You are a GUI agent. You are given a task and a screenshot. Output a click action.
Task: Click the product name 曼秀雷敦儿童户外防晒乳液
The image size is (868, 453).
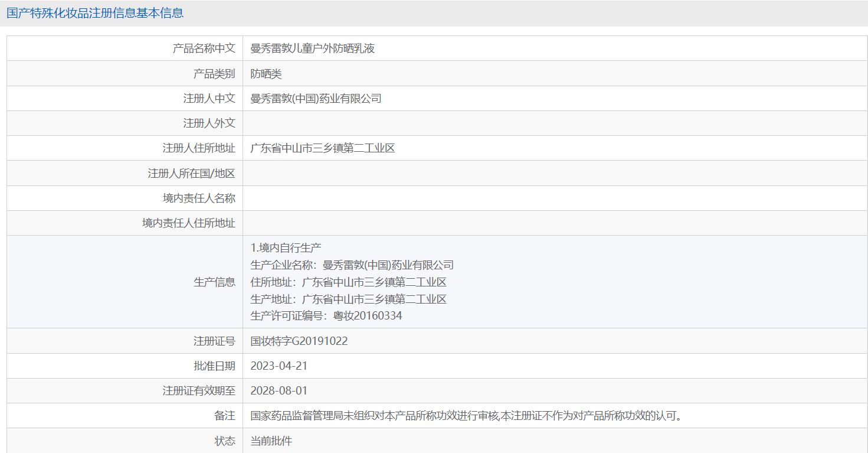(313, 48)
